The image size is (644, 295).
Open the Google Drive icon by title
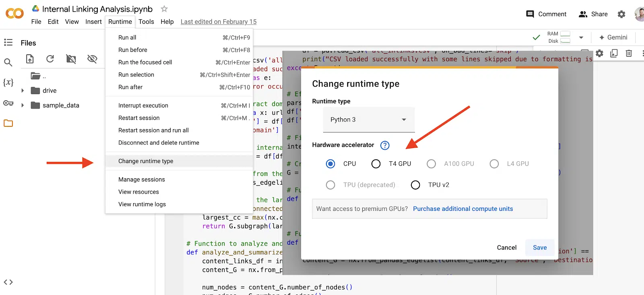(x=35, y=9)
